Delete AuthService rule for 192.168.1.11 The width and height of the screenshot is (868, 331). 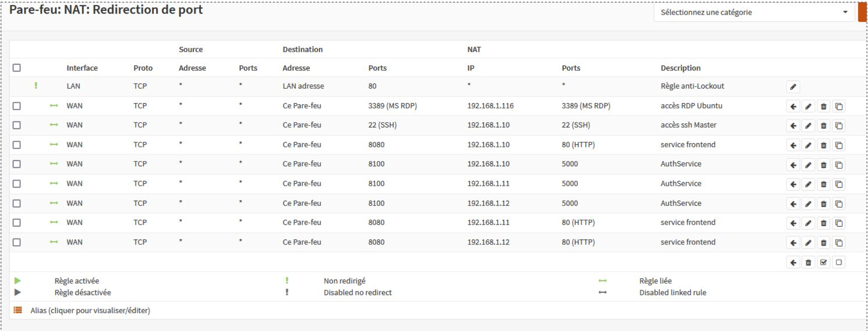pos(823,185)
